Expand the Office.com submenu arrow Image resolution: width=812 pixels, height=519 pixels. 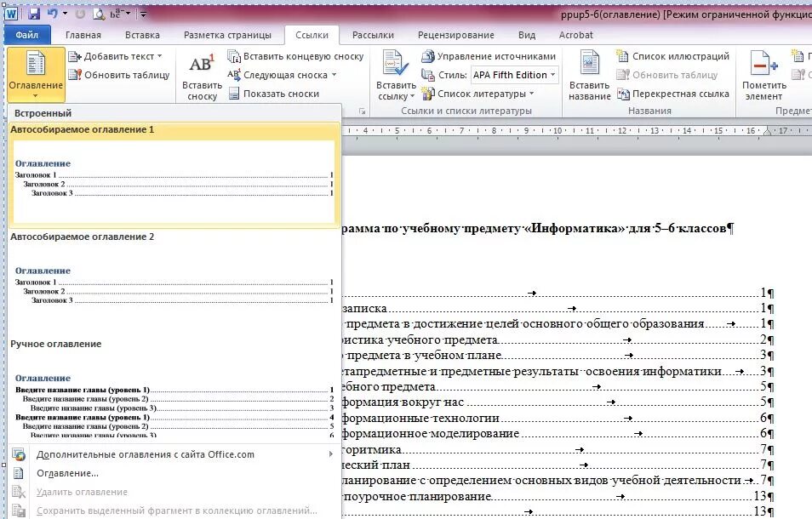[x=331, y=454]
